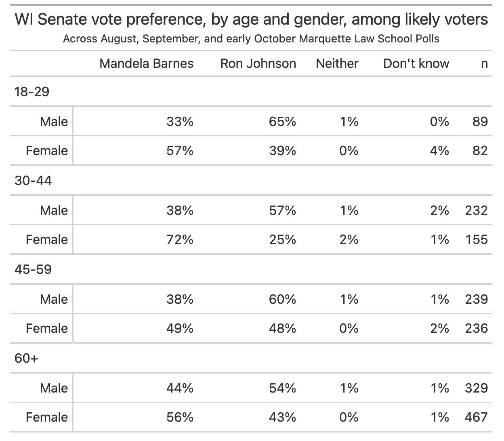Select the 60+ age group row label
Screen dimensions: 504x441
(26, 358)
